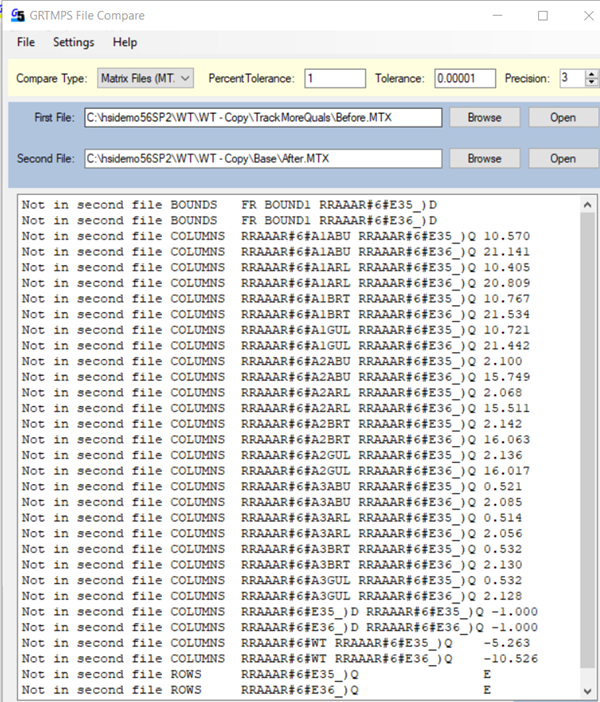Click the Percent Tolerance input field
The height and width of the screenshot is (702, 600).
tap(336, 78)
